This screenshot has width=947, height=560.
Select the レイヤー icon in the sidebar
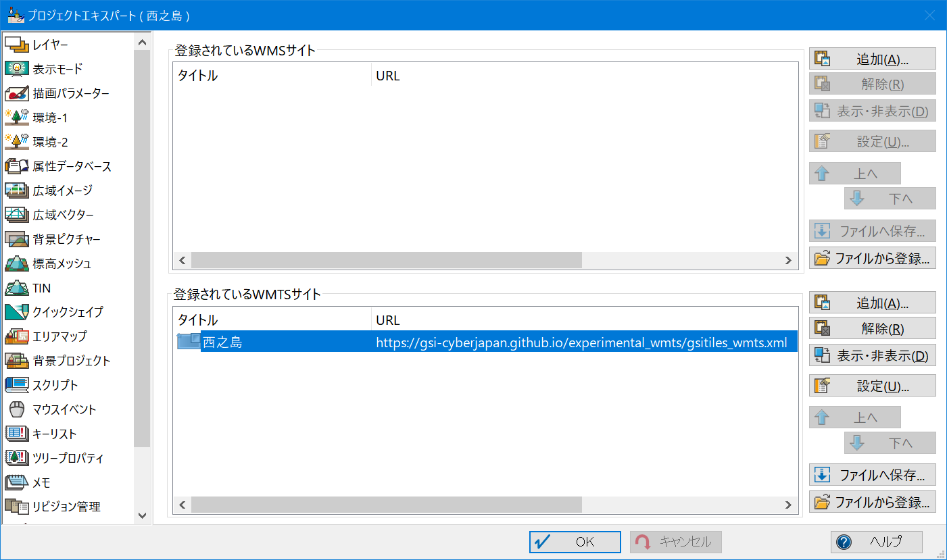click(x=17, y=45)
